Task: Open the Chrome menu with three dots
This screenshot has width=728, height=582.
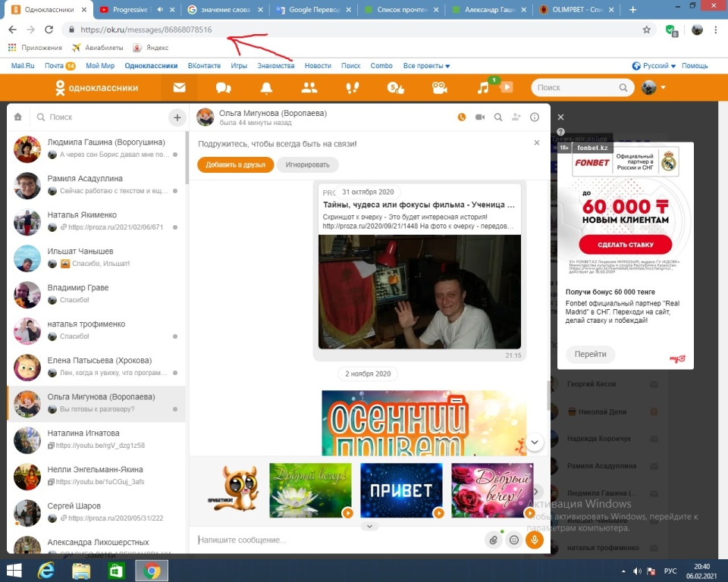Action: pyautogui.click(x=715, y=30)
